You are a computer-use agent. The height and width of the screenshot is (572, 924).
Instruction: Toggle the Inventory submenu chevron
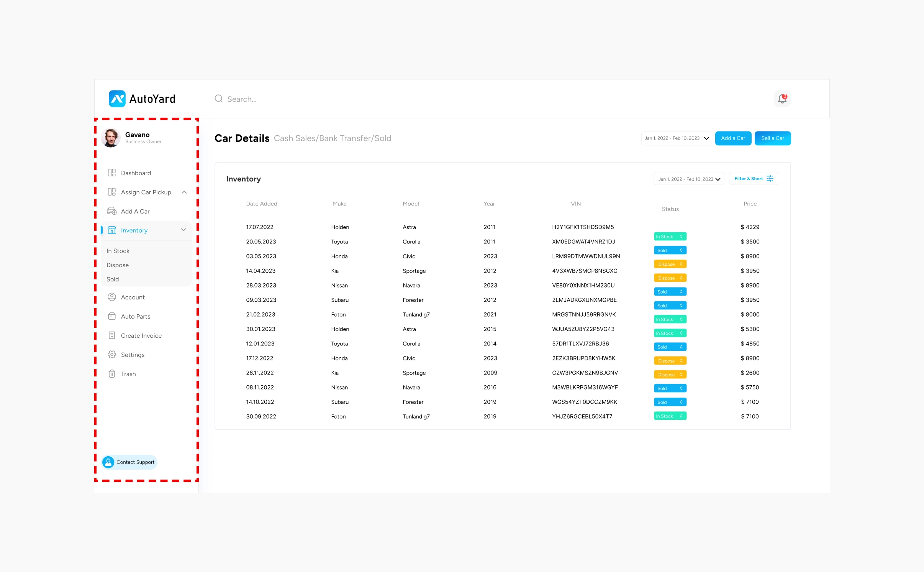pyautogui.click(x=183, y=230)
